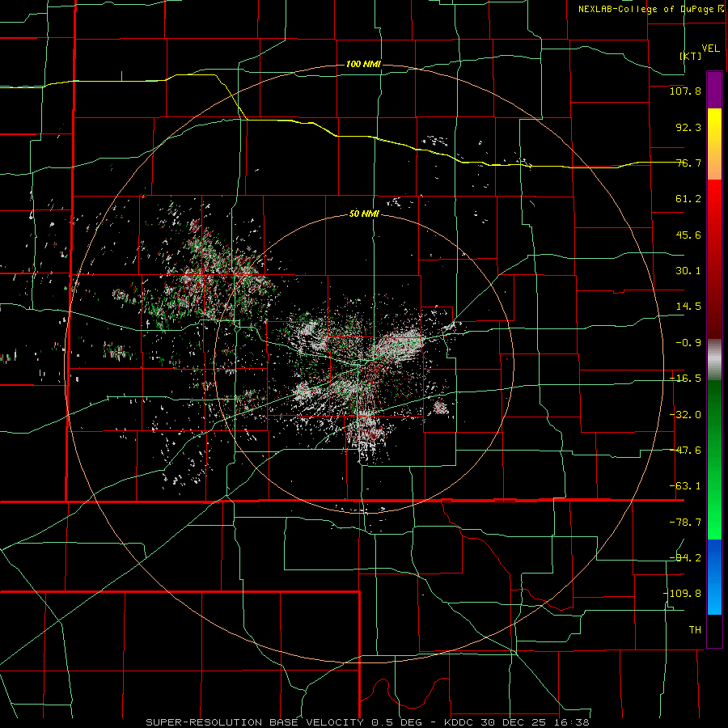Click the 50 NMI range ring label

pos(363,214)
